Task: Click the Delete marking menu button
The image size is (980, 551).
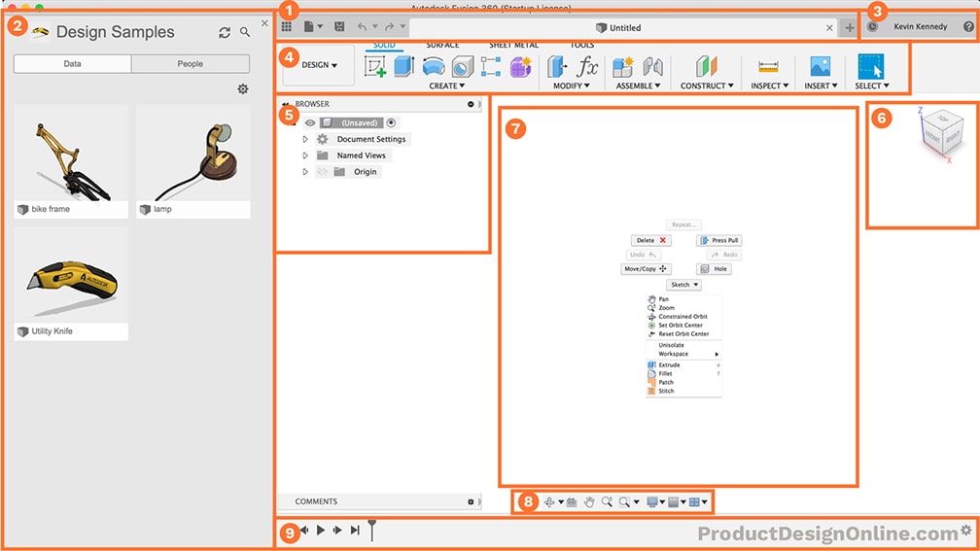Action: 650,241
